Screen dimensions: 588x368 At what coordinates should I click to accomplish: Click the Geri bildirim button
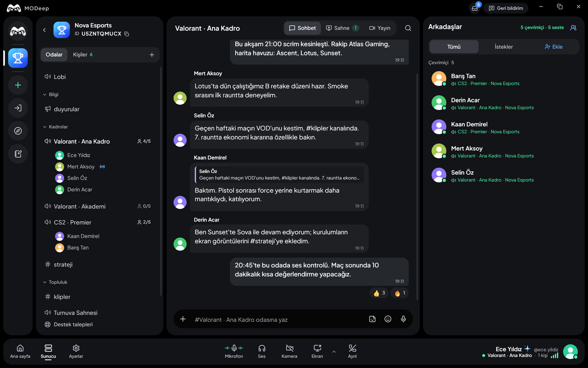coord(506,8)
